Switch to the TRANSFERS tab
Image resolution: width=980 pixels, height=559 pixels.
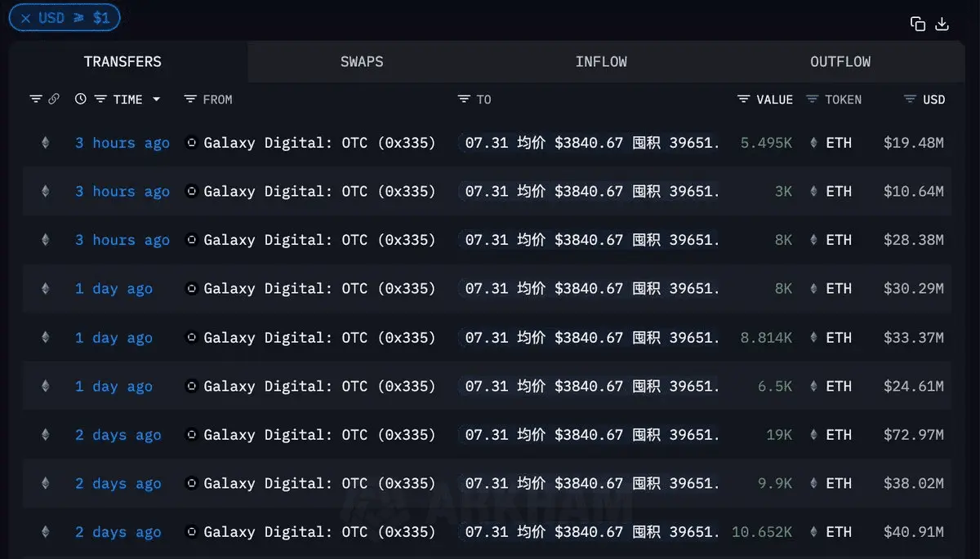point(122,62)
